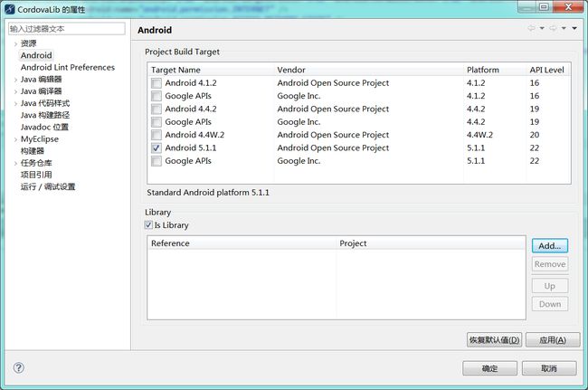This screenshot has height=390, width=588.
Task: Click 'Standard Android platform 5.1.1' text
Action: click(x=208, y=193)
